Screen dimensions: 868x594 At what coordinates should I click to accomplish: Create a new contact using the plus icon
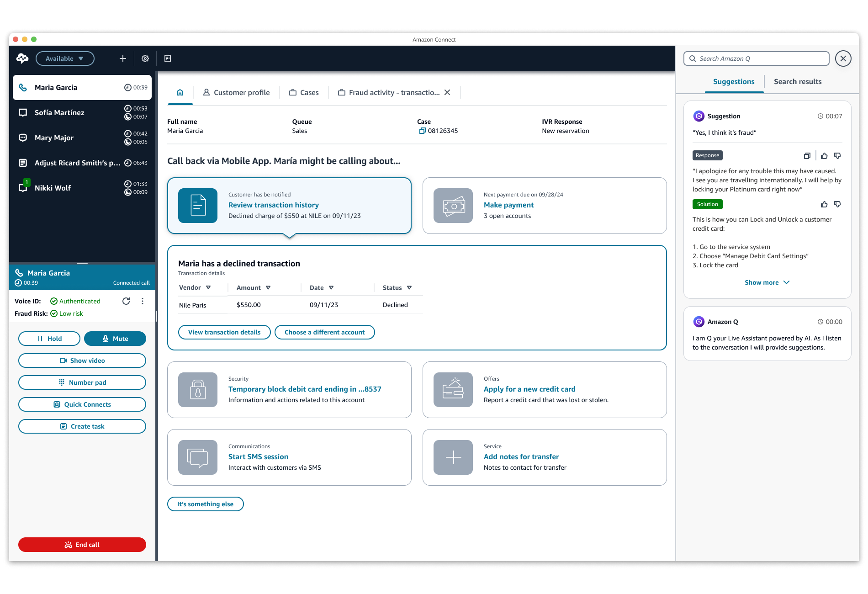[x=122, y=58]
